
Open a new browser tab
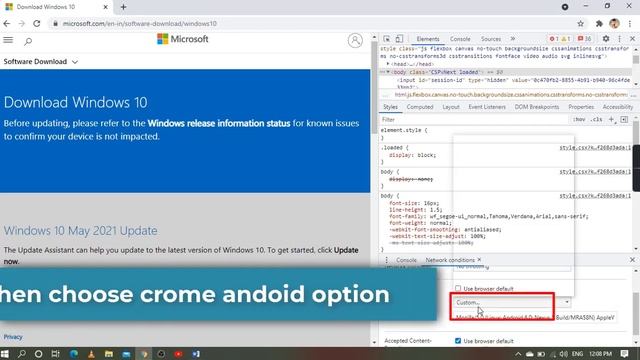pyautogui.click(x=123, y=7)
